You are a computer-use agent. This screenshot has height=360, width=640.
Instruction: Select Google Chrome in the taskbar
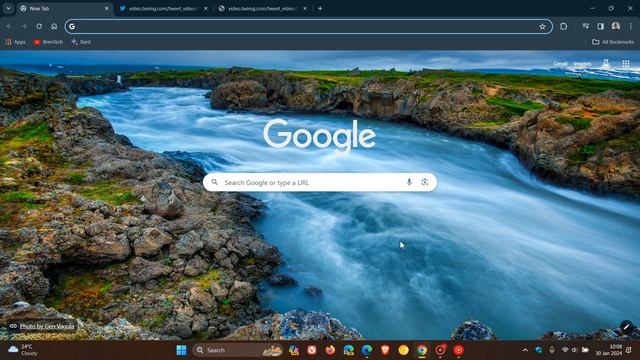(x=422, y=350)
